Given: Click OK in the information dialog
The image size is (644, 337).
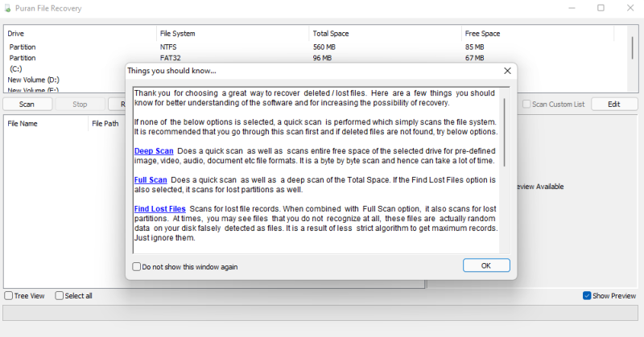Looking at the screenshot, I should click(486, 265).
